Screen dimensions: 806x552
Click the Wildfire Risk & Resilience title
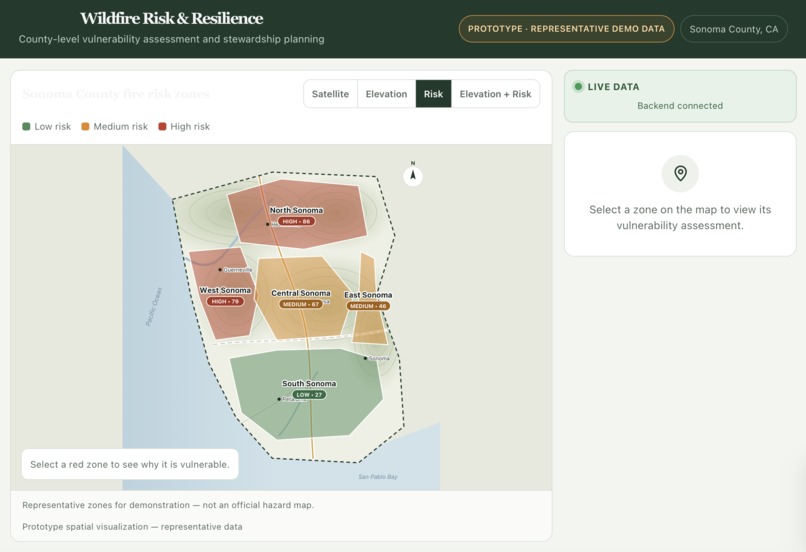tap(172, 19)
